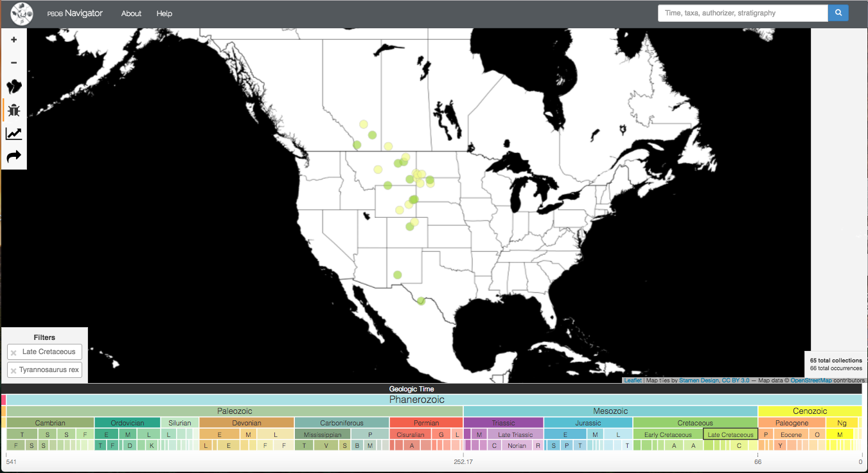The height and width of the screenshot is (473, 868).
Task: Click the search input field
Action: click(x=742, y=13)
